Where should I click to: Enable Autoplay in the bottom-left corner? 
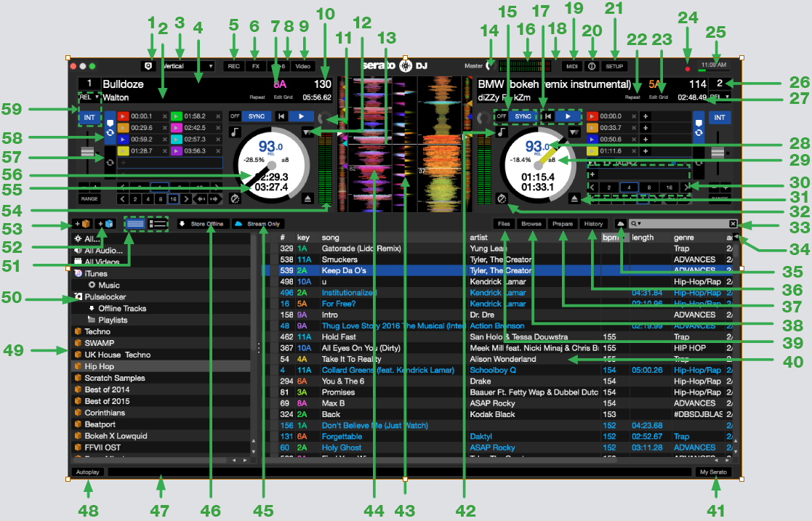(x=87, y=471)
